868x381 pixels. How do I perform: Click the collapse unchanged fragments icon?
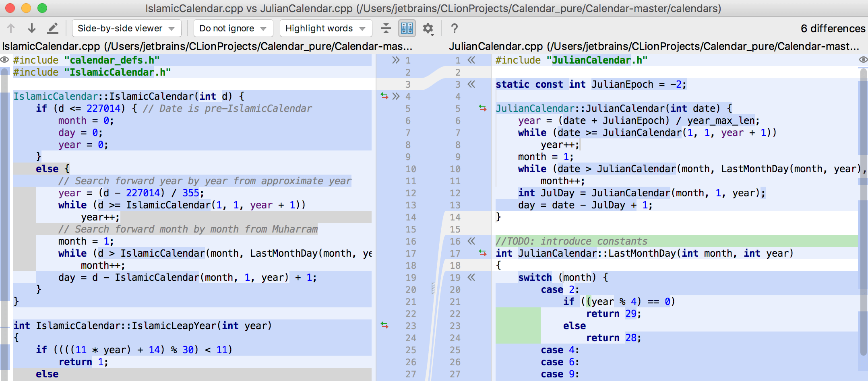tap(386, 28)
